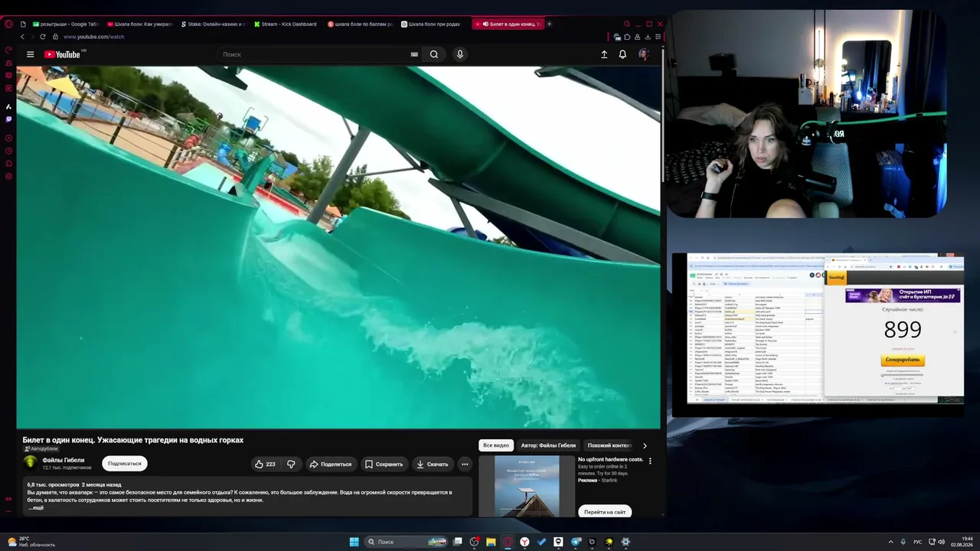The width and height of the screenshot is (980, 551).
Task: Select the Похожий контент chip
Action: point(609,445)
